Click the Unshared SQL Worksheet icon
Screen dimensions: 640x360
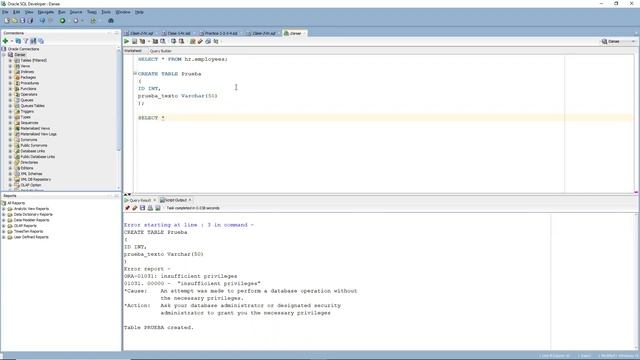(x=193, y=41)
